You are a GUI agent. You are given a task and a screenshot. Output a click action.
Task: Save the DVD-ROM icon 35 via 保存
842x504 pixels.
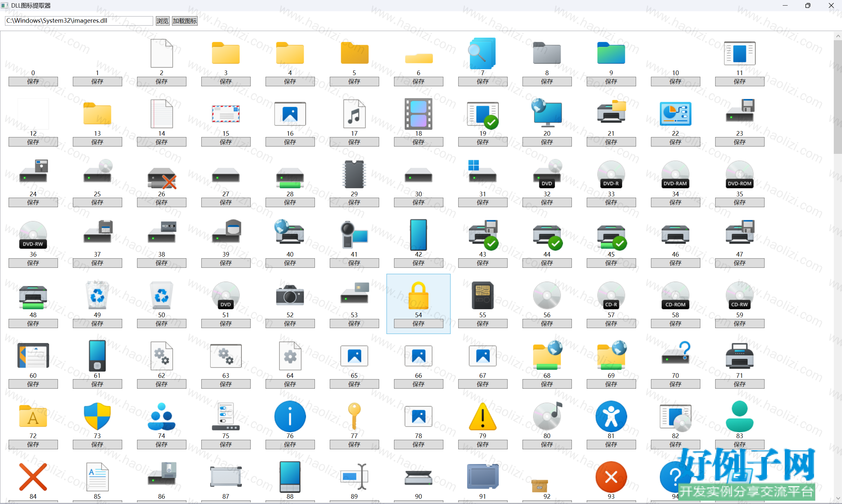(740, 202)
